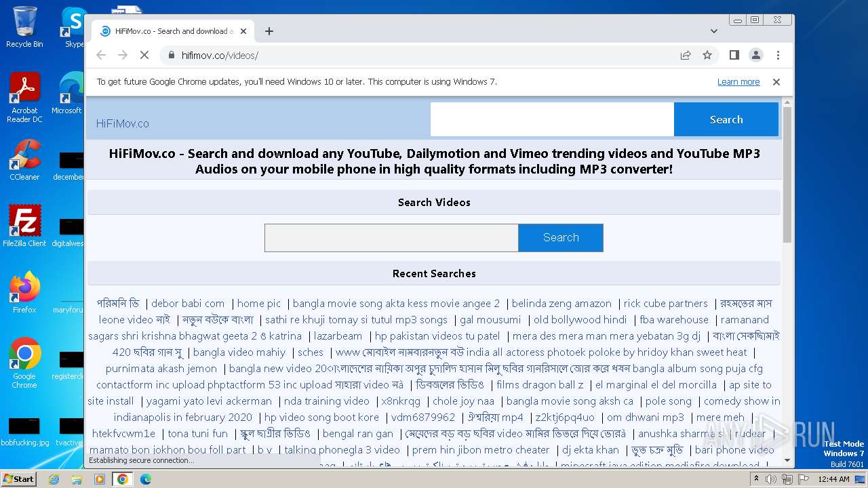Close the HiFiMov.co tab
This screenshot has width=868, height=488.
[x=243, y=31]
